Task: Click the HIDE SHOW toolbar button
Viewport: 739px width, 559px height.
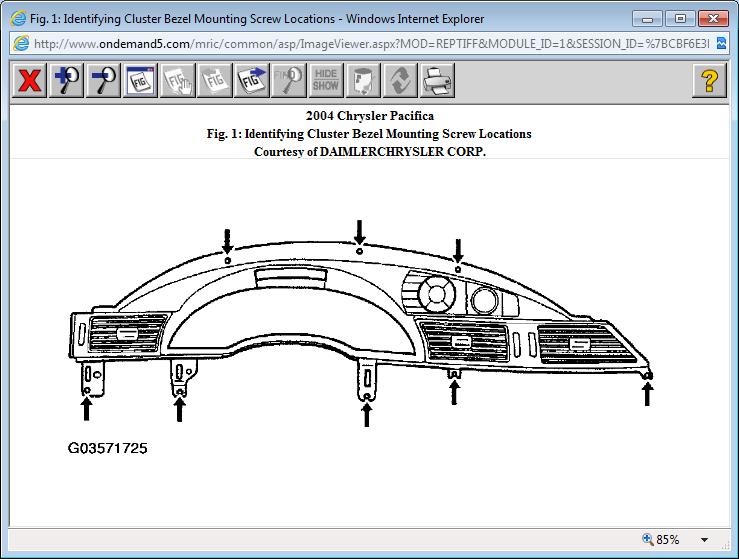Action: 326,80
